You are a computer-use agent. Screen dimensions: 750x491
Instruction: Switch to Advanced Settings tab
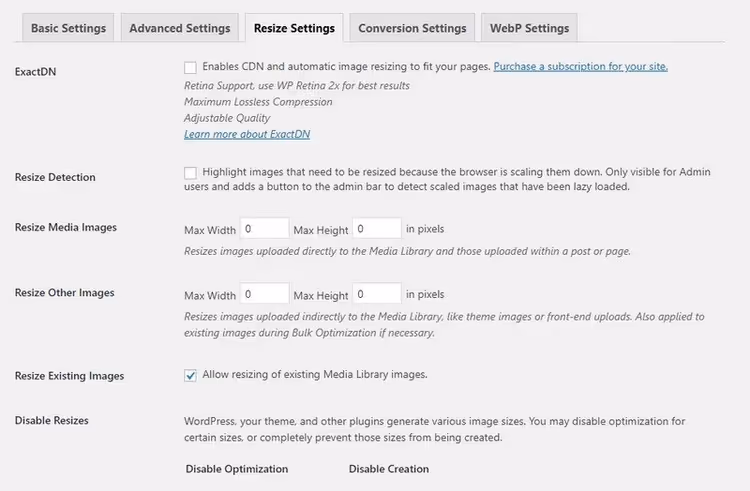pyautogui.click(x=180, y=28)
